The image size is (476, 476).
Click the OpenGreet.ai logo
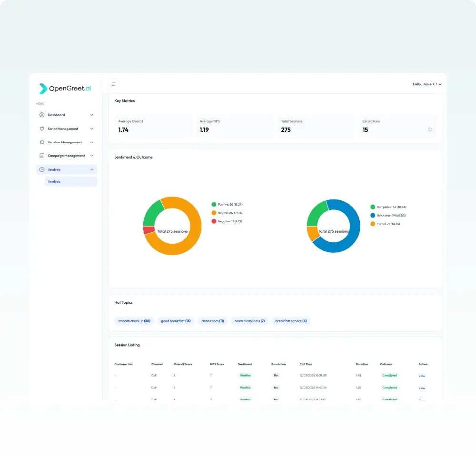65,89
